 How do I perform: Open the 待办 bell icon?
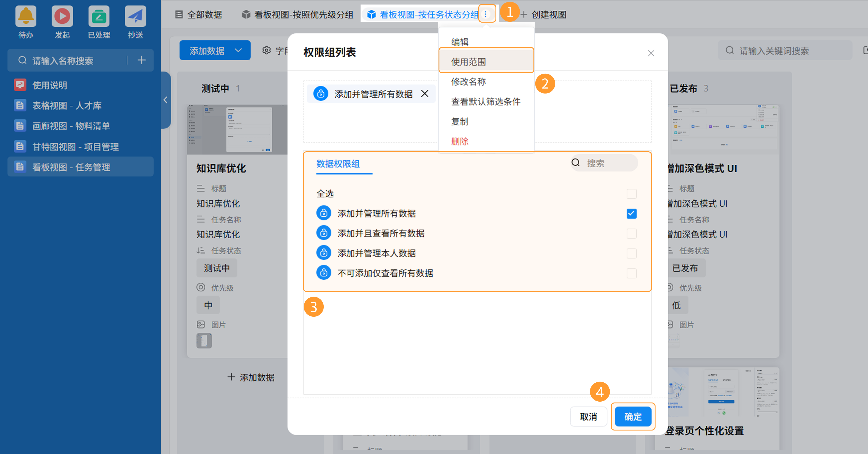tap(26, 16)
